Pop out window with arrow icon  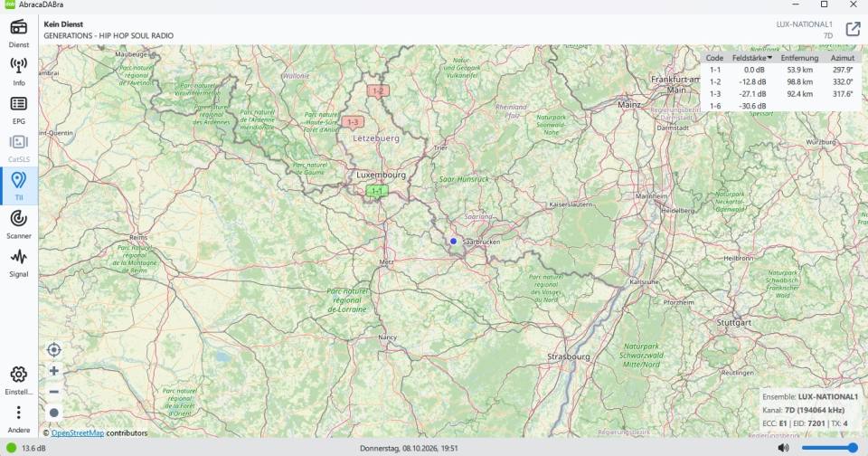coord(853,29)
